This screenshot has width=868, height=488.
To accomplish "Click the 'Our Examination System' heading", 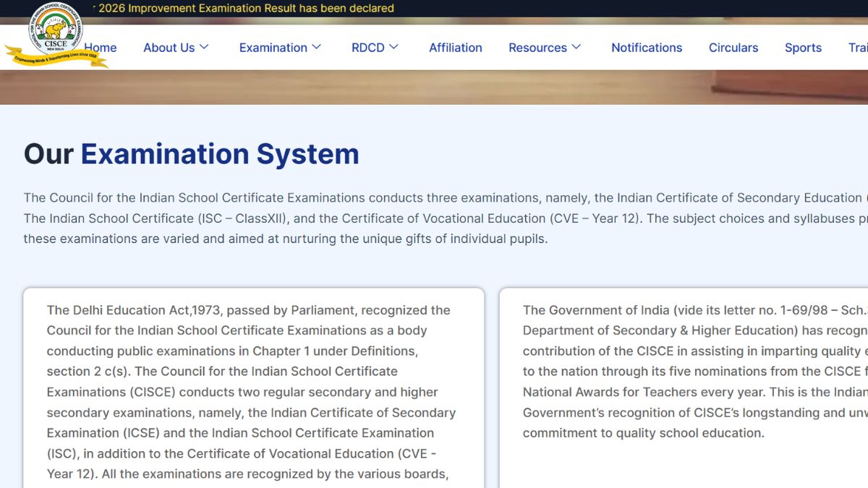I will (x=192, y=154).
